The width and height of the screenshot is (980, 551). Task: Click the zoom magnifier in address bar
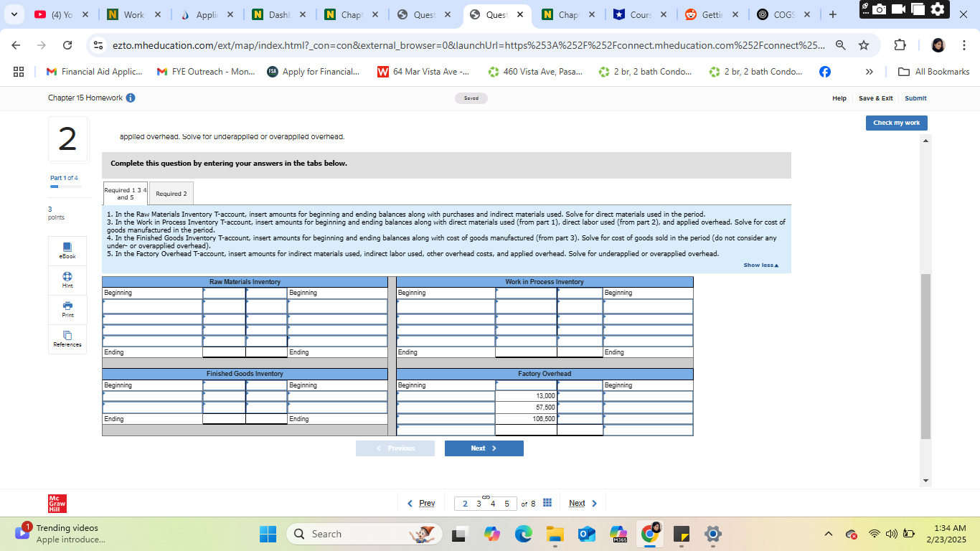[841, 45]
